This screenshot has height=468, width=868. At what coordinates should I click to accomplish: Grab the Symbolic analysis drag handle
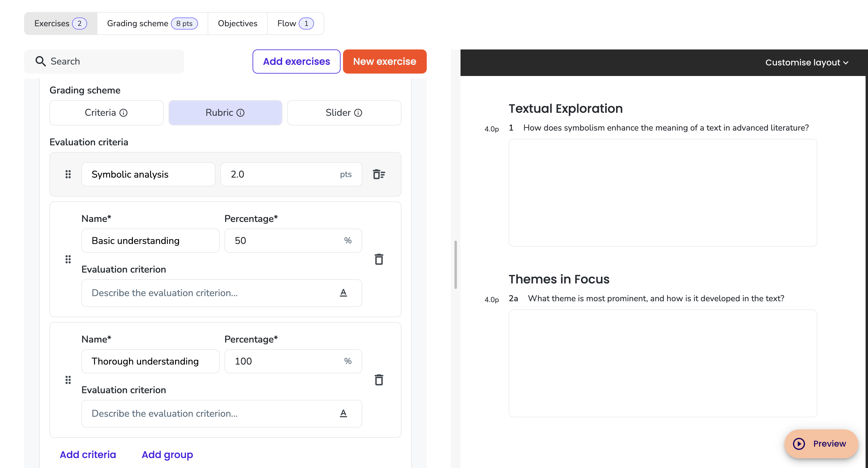tap(68, 174)
